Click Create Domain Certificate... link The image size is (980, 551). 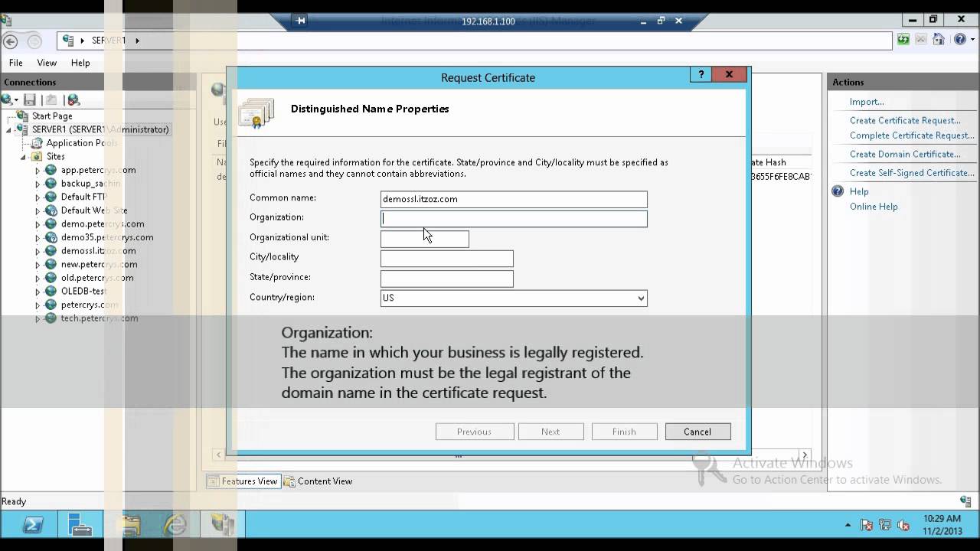tap(905, 154)
